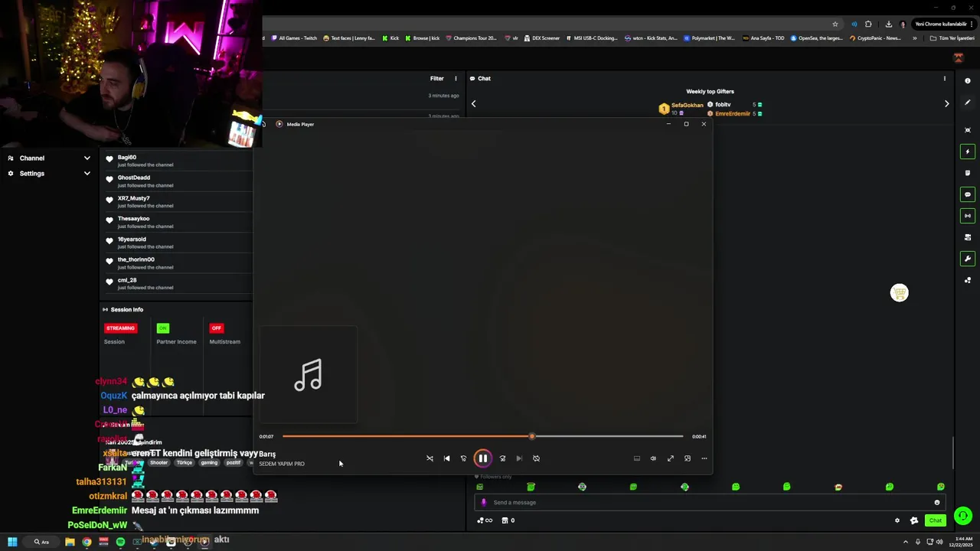Viewport: 980px width, 551px height.
Task: Open the emoji picker in message box
Action: click(x=936, y=503)
